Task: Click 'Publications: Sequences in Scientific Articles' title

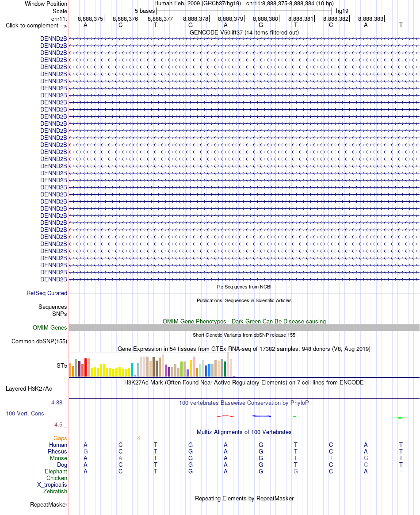Action: 244,300
